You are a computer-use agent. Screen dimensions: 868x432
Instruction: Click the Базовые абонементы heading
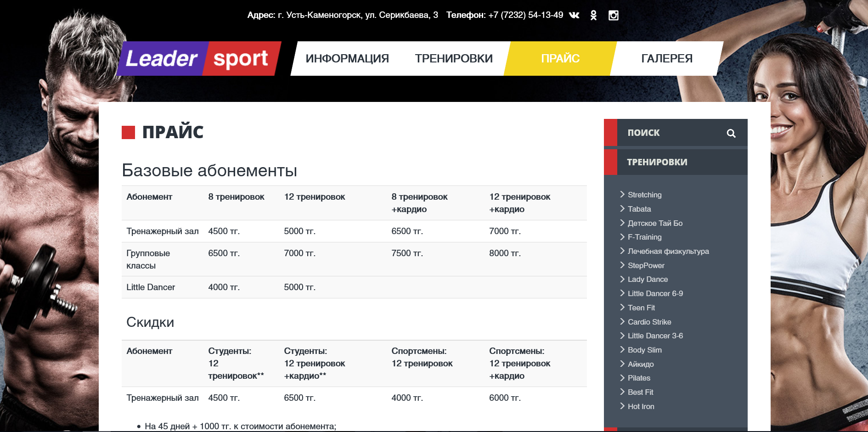pos(209,170)
